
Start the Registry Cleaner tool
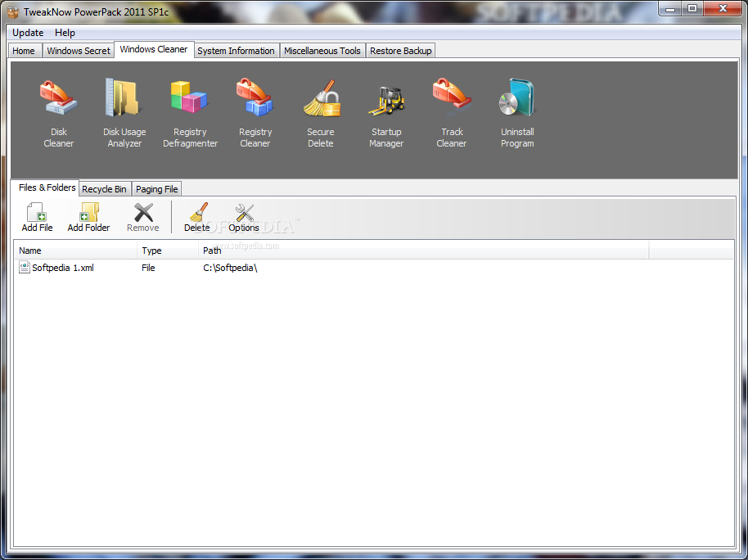(255, 113)
